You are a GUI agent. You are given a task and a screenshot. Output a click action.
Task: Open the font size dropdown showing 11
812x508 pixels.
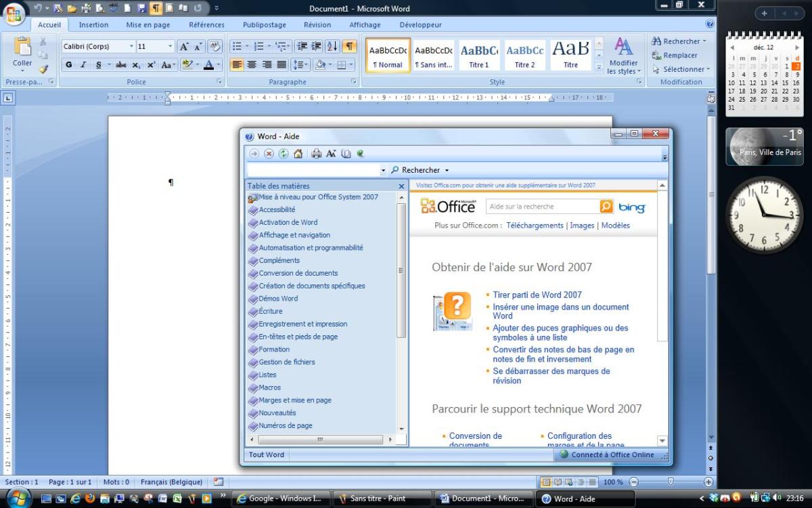[x=171, y=47]
